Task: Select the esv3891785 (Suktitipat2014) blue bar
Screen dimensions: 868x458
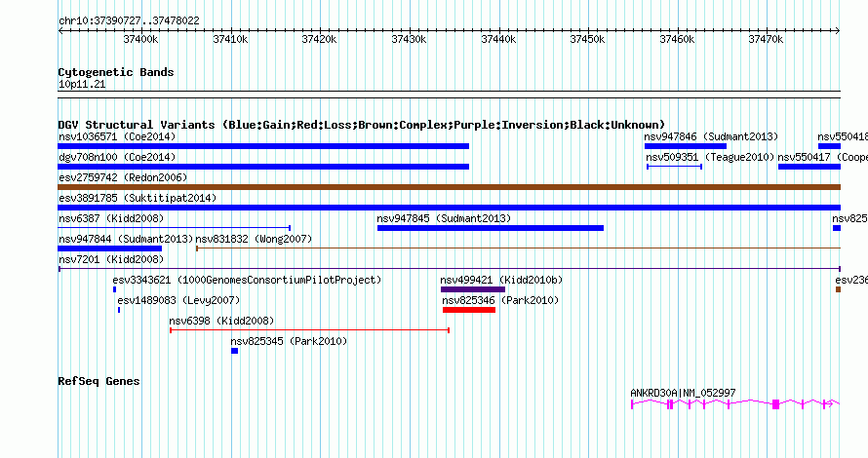Action: [449, 208]
